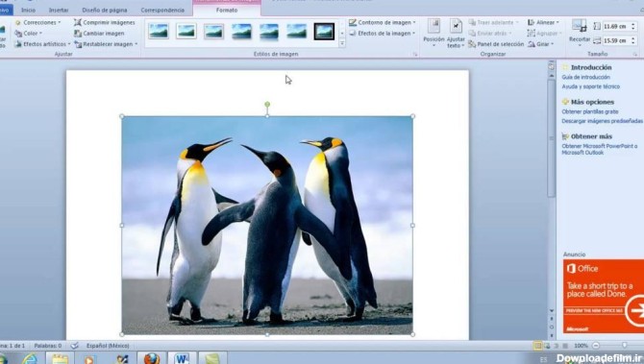This screenshot has width=644, height=364.
Task: Click the zoom slider handle
Action: 624,346
